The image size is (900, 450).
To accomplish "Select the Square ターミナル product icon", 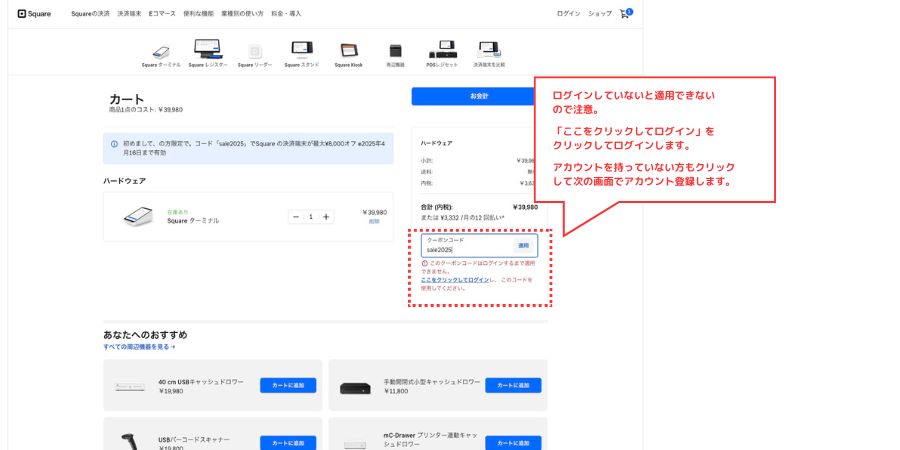I will [x=161, y=52].
